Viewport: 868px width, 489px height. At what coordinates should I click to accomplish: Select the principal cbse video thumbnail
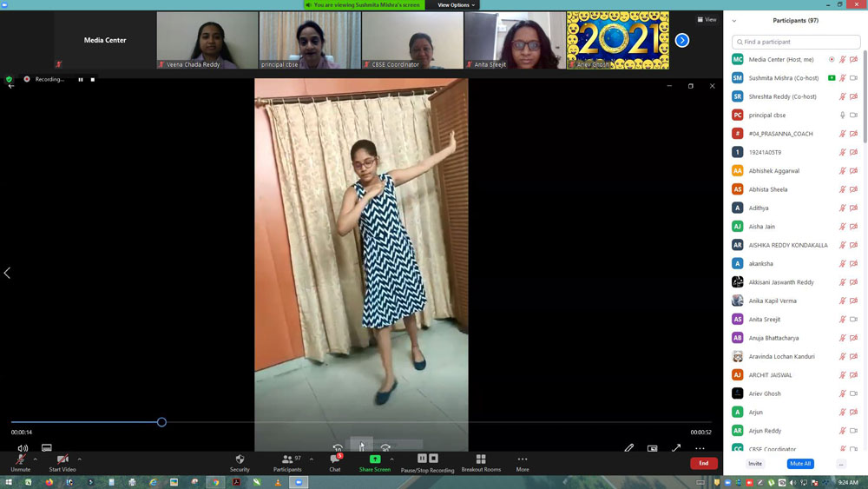point(310,41)
